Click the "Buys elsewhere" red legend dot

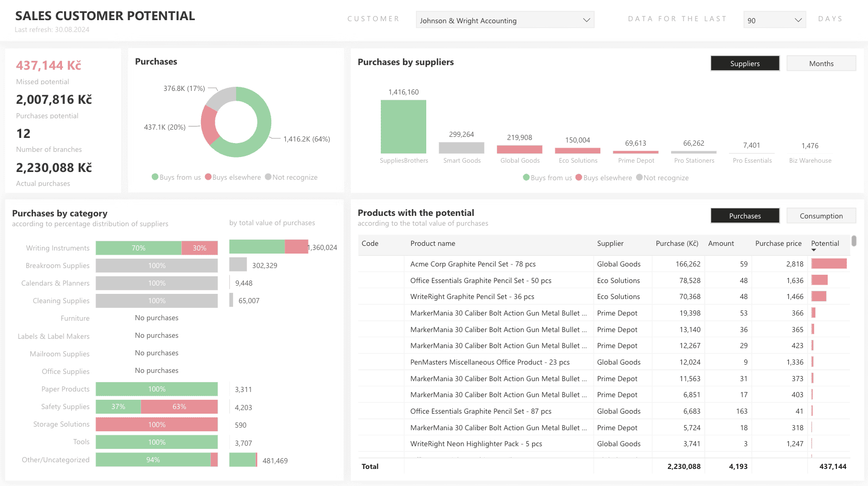coord(579,178)
